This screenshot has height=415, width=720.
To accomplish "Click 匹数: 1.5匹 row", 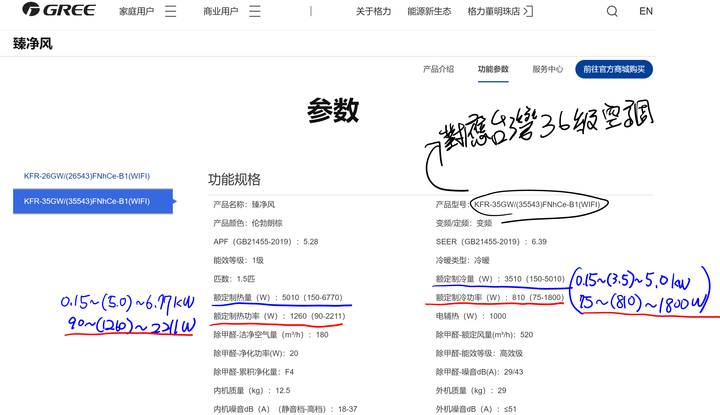I will pos(234,279).
